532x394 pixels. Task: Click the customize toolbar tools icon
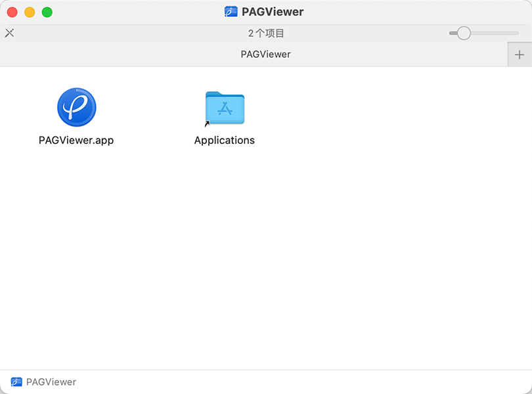pos(9,33)
